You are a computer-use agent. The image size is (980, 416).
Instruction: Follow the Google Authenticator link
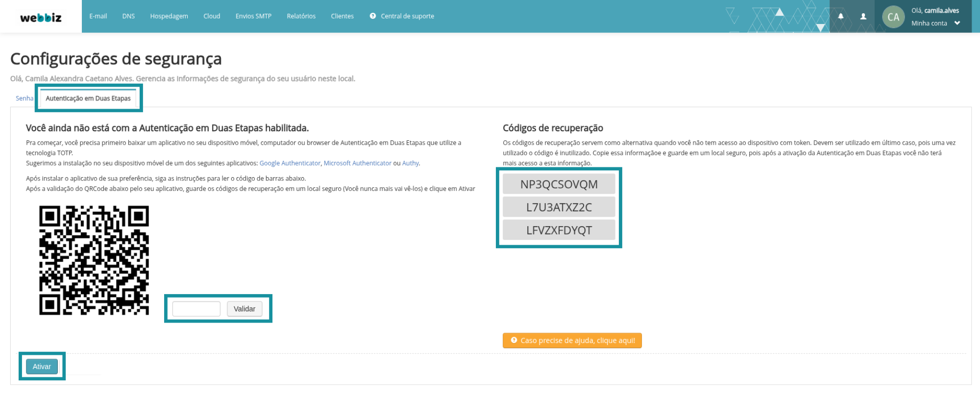tap(290, 163)
